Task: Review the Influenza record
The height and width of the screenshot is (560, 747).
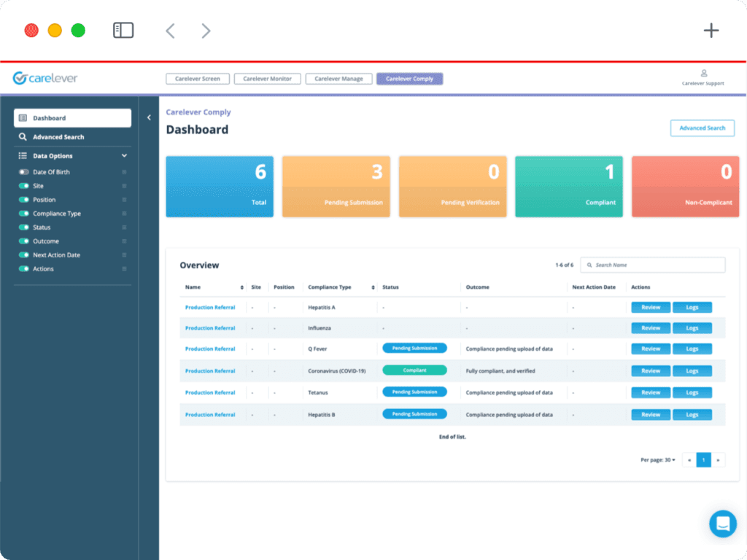Action: (x=650, y=328)
